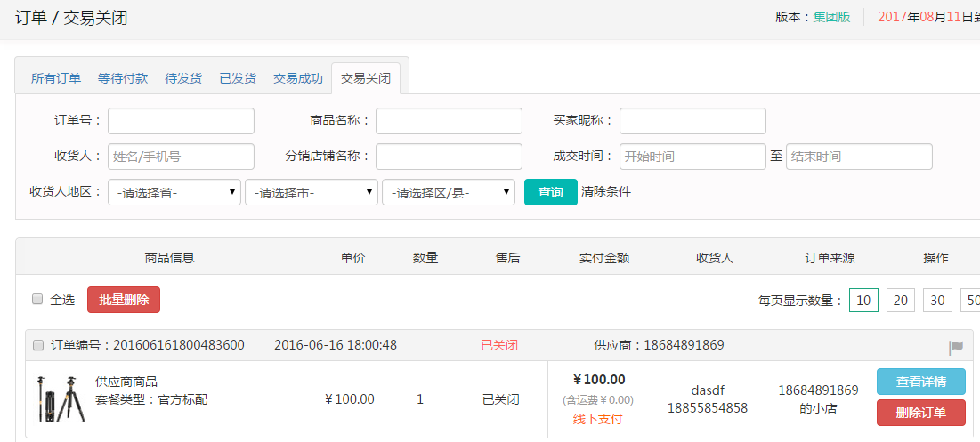Image resolution: width=980 pixels, height=442 pixels.
Task: Switch to the 交易成功 tab
Action: coord(298,78)
